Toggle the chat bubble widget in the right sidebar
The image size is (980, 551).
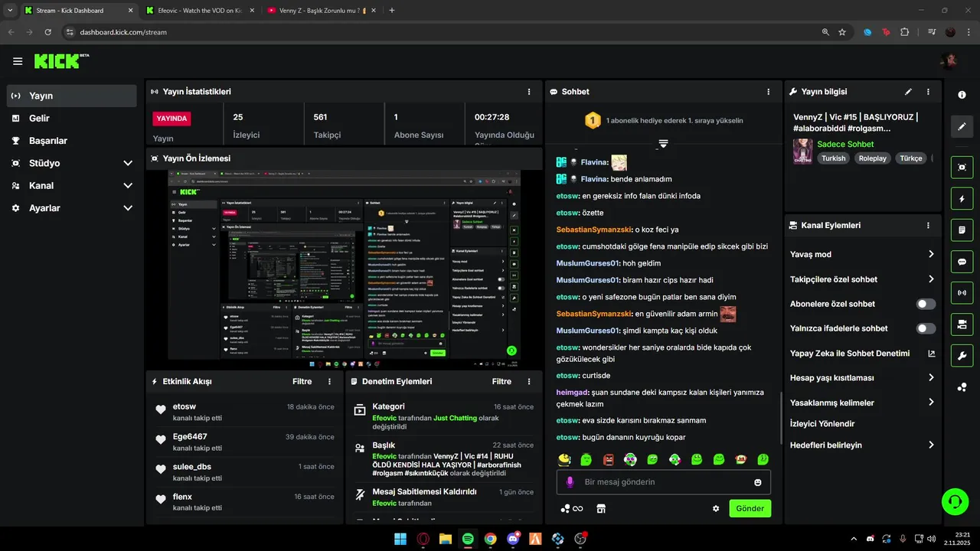click(962, 261)
